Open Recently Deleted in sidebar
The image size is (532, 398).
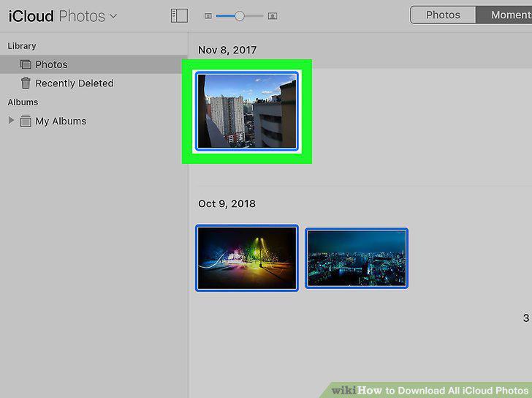(x=94, y=83)
